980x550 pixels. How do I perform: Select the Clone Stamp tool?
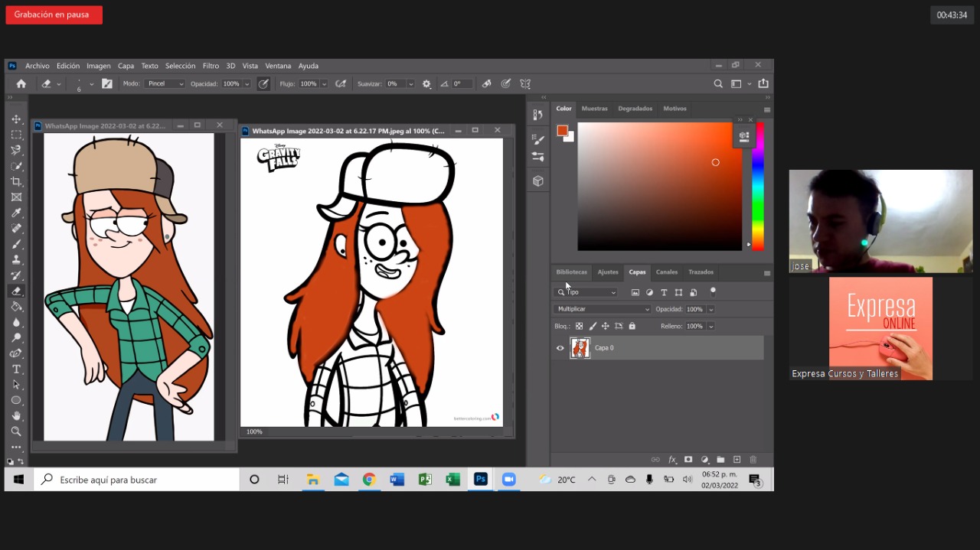pyautogui.click(x=16, y=260)
